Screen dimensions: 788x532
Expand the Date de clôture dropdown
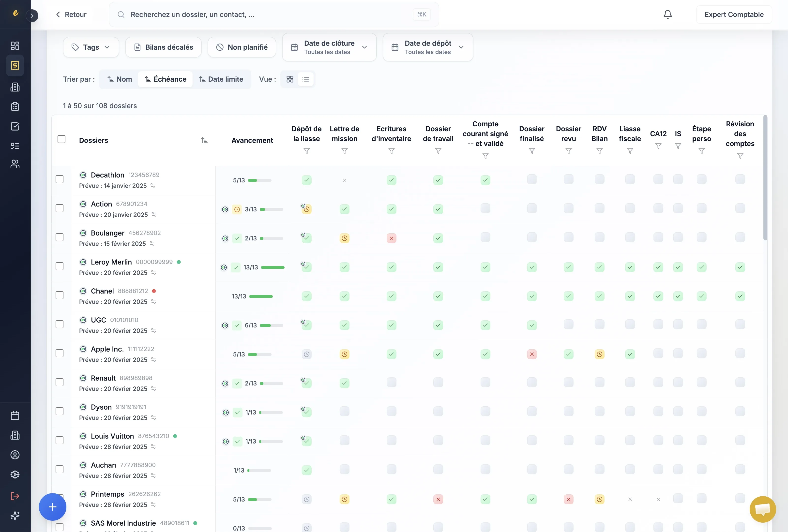pos(329,47)
